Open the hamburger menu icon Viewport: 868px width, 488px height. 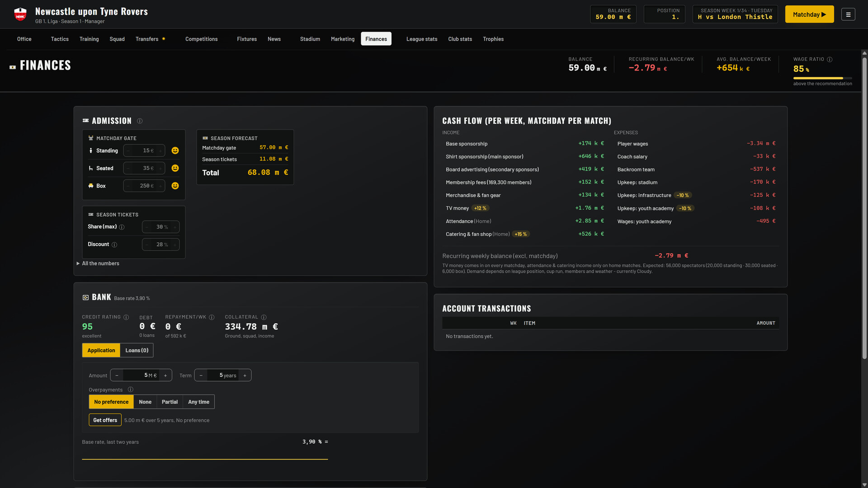point(848,14)
